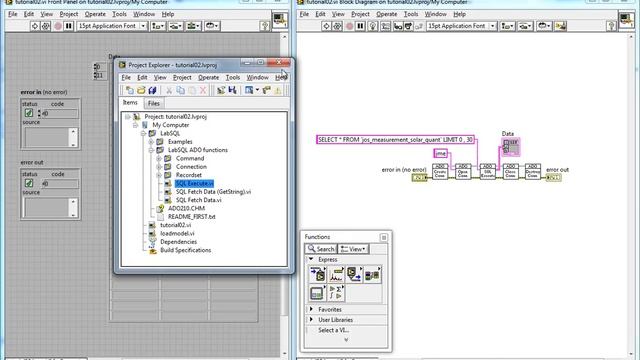Click the Copy icon in Project Explorer
Image resolution: width=640 pixels, height=360 pixels.
tap(180, 90)
